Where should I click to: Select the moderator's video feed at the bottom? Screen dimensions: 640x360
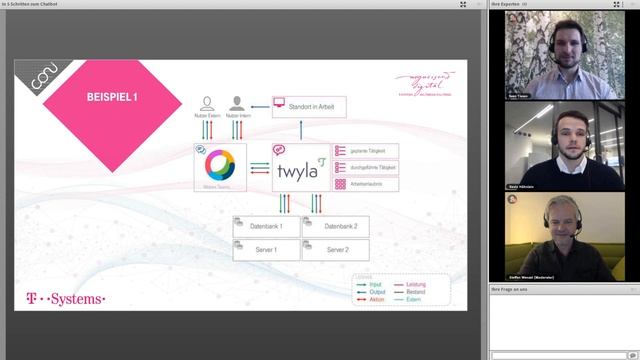(x=565, y=237)
